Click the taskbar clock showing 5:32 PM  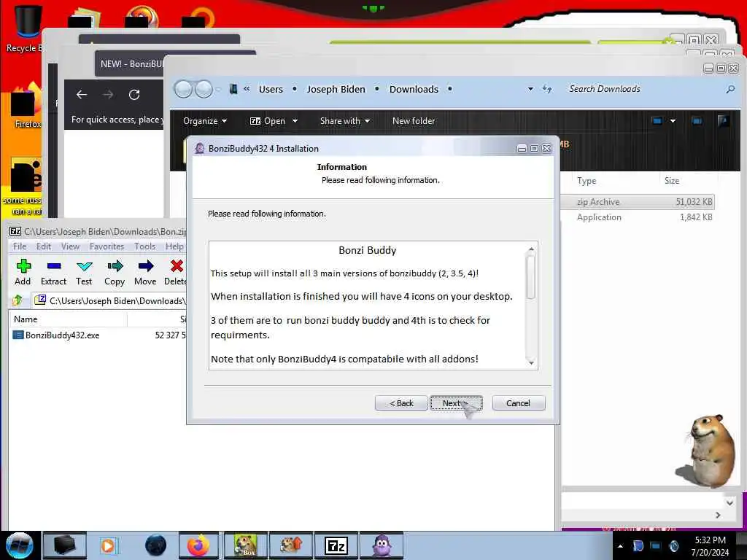tap(710, 545)
